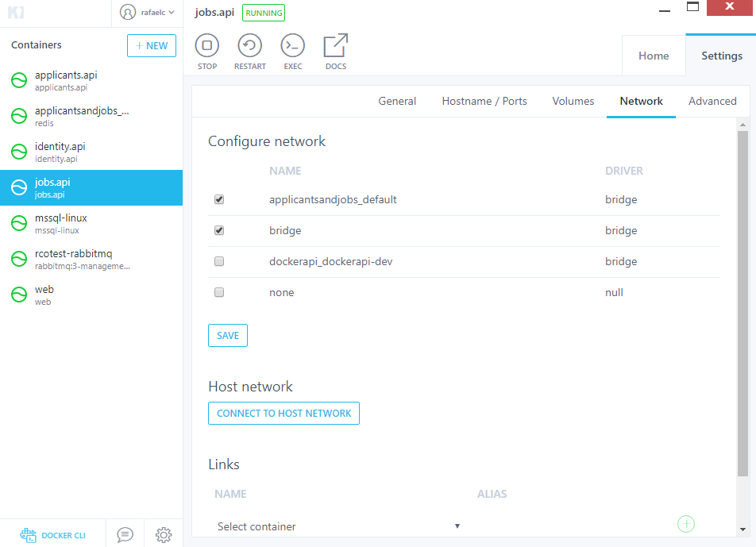Click web container status icon
Viewport: 756px width, 547px height.
tap(19, 295)
